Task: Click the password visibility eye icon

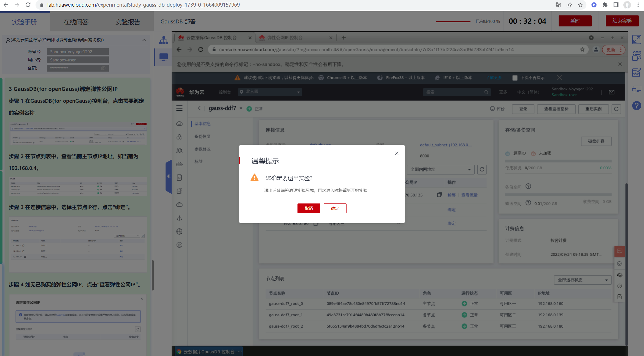Action: (103, 68)
